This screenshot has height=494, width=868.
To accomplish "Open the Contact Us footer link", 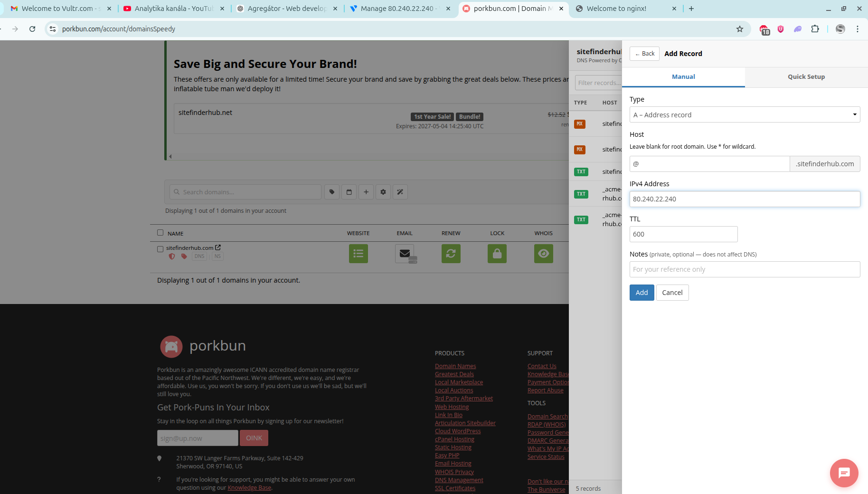I will 542,366.
